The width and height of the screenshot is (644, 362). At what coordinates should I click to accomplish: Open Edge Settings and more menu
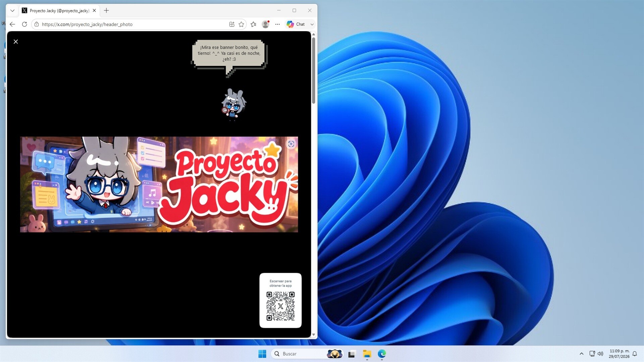tap(277, 24)
